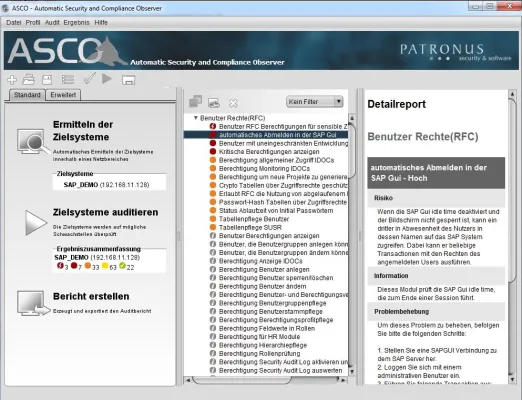Click the list view toolbar icon

click(x=68, y=80)
